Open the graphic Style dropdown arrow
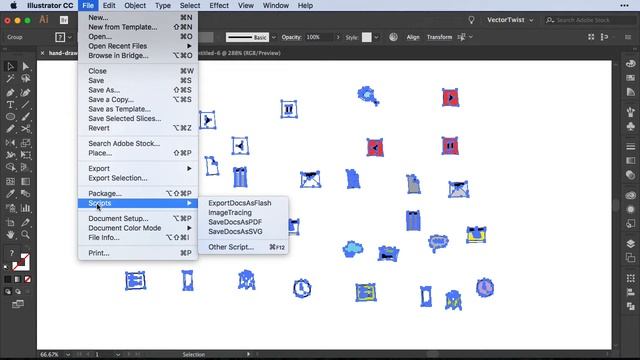 pyautogui.click(x=376, y=37)
